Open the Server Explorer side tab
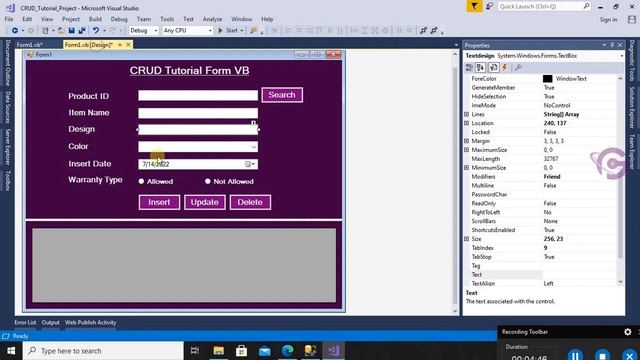The image size is (640, 360). point(7,147)
